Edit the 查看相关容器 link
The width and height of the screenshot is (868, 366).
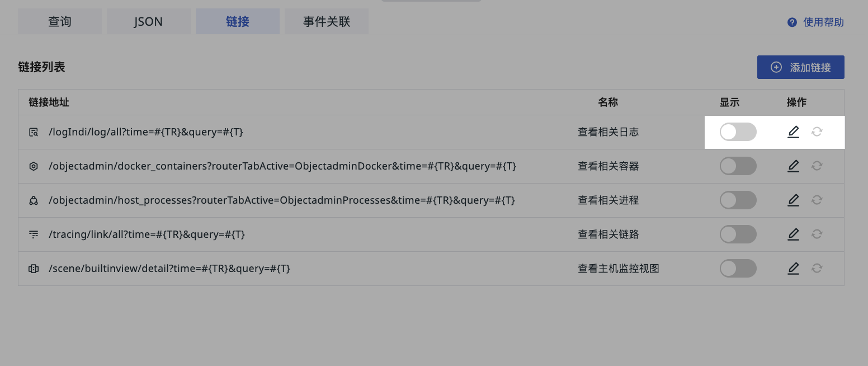click(x=793, y=166)
